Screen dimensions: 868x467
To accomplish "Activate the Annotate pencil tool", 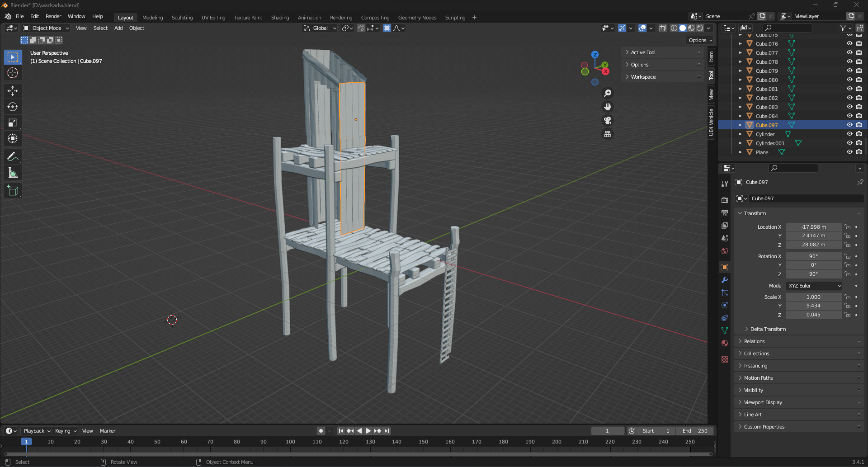I will click(13, 157).
